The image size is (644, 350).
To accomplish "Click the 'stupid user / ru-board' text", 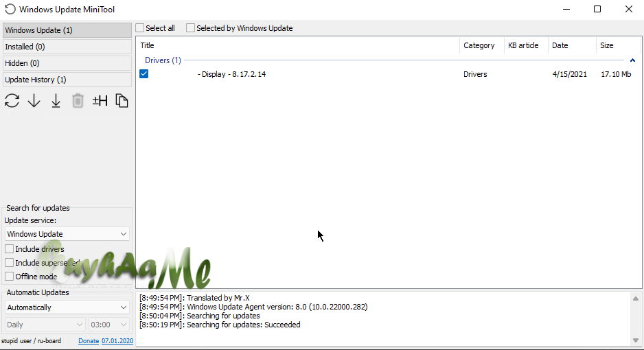I will 31,341.
